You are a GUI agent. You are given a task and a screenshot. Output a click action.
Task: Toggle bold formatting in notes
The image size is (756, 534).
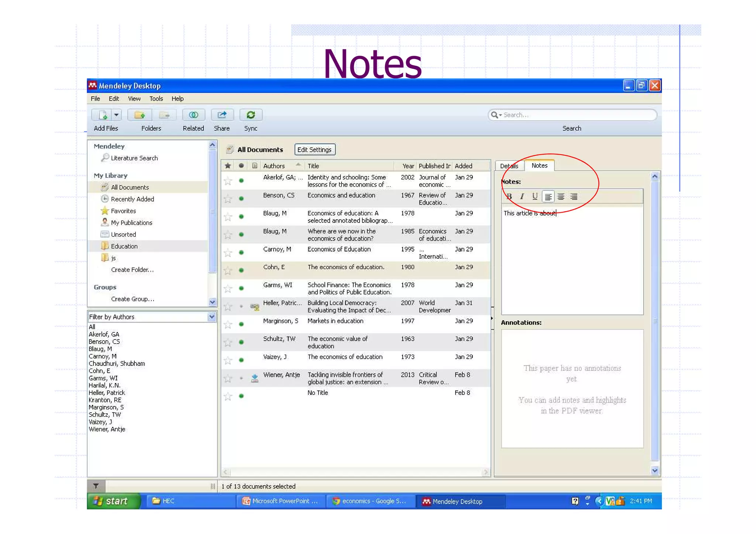coord(509,197)
